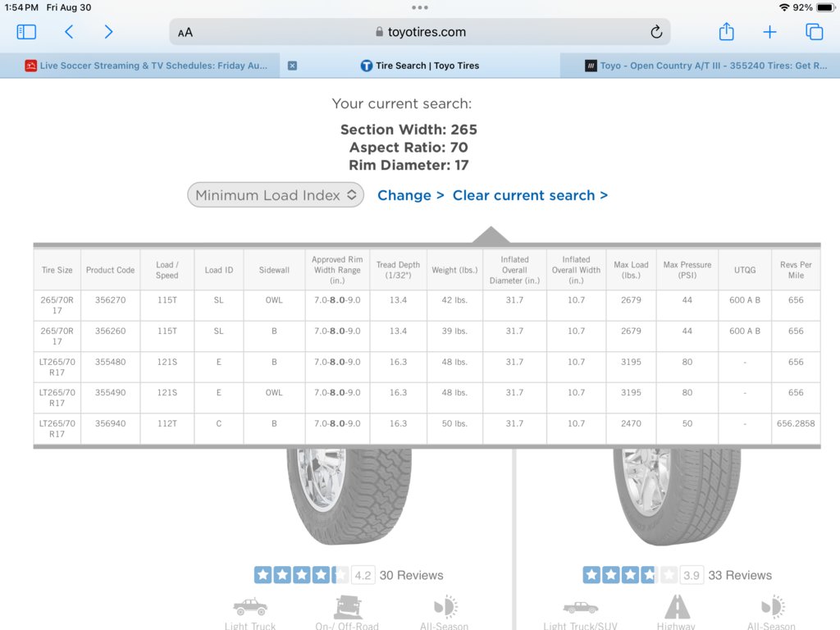The height and width of the screenshot is (630, 840).
Task: Tap the Wi-Fi status icon
Action: click(784, 7)
